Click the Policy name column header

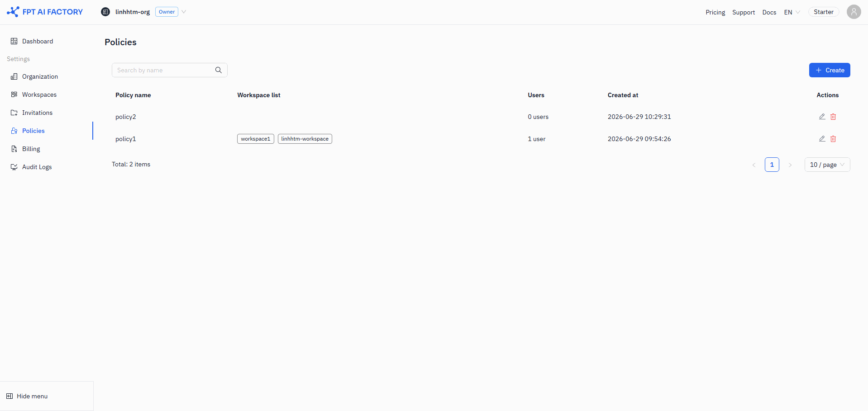pyautogui.click(x=133, y=95)
